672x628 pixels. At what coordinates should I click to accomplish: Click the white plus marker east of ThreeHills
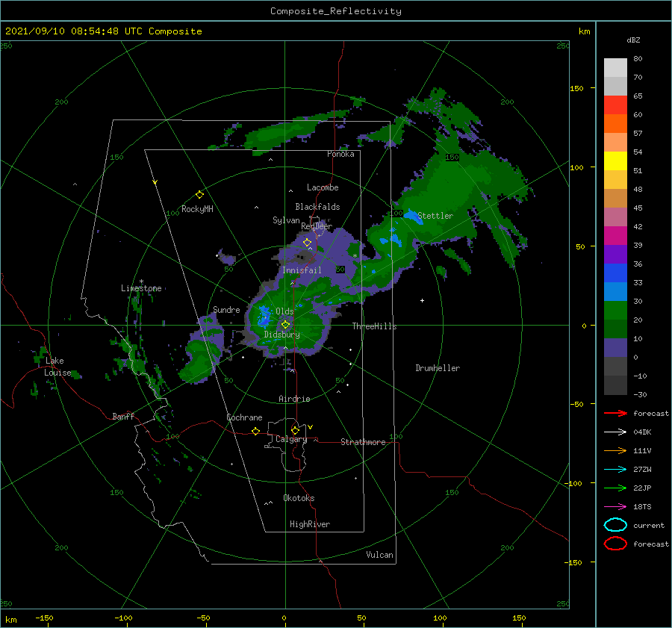pos(422,300)
